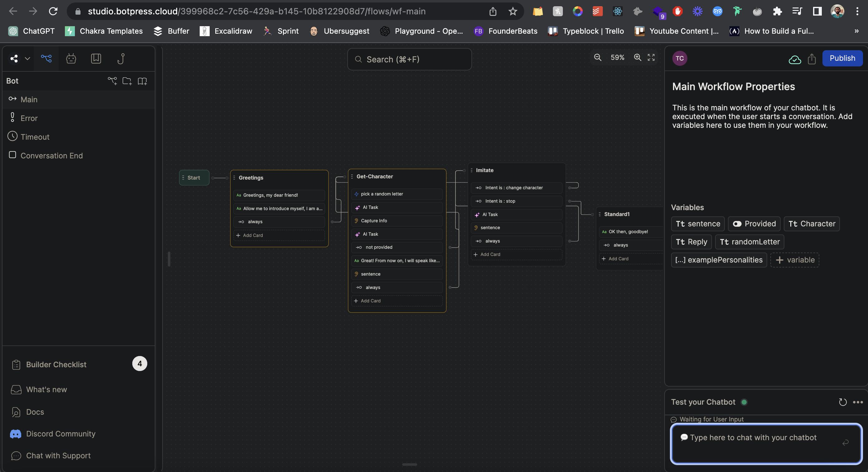Switch to the Error workflow
This screenshot has height=472, width=868.
pyautogui.click(x=29, y=118)
